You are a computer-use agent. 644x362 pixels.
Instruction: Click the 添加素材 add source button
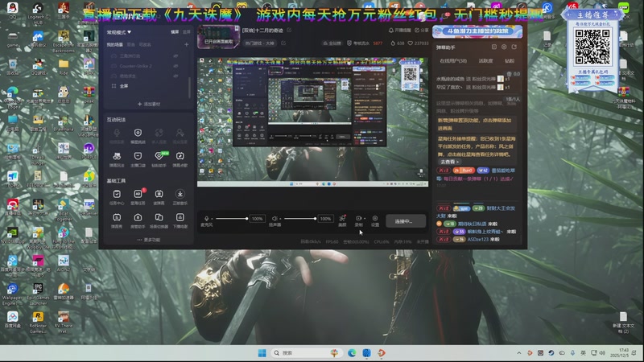tap(149, 105)
